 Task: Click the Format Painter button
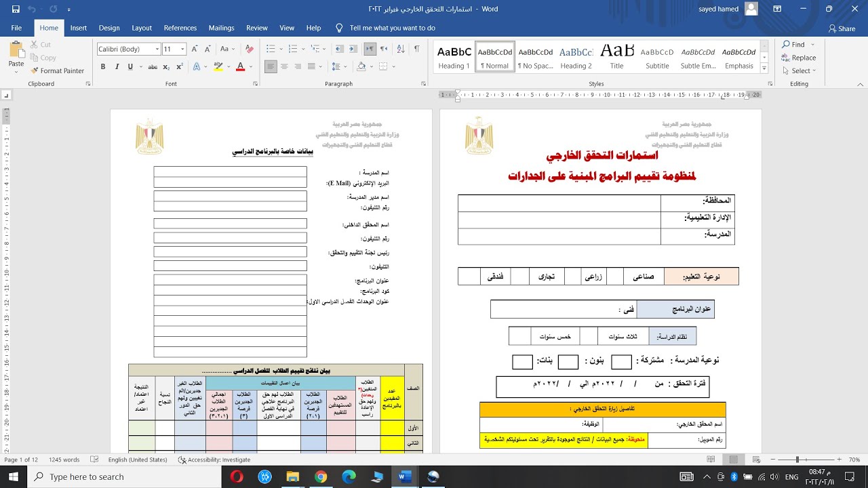(57, 70)
